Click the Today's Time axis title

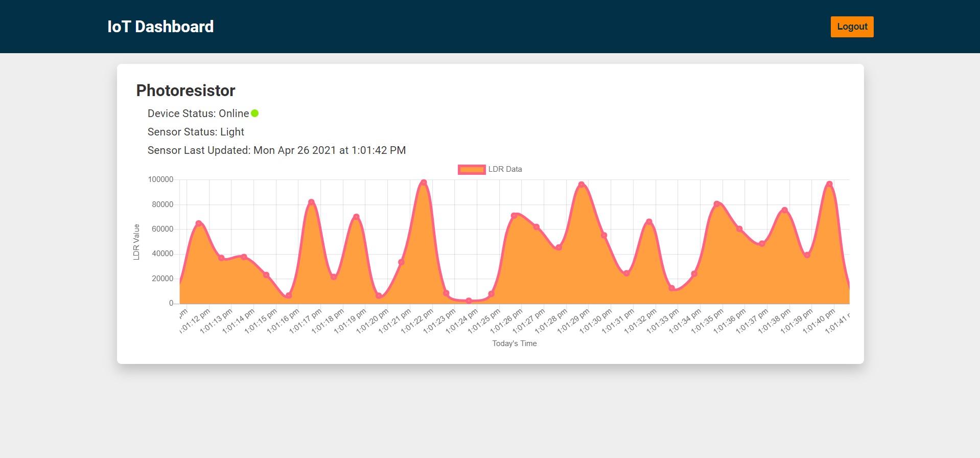(515, 343)
